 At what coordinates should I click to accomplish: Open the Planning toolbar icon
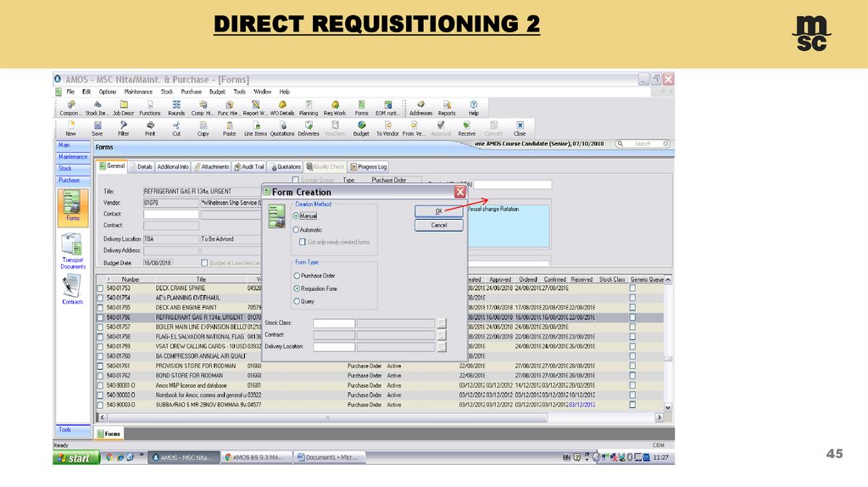309,108
